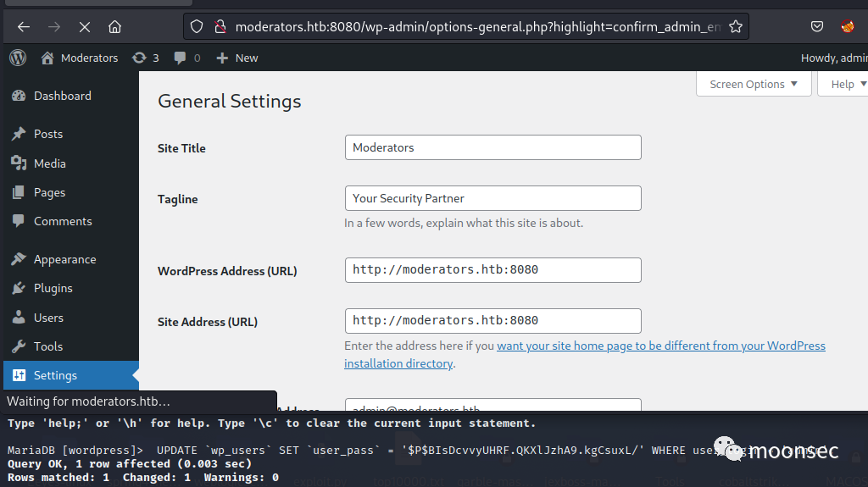Click the WordPress logo icon

pyautogui.click(x=18, y=58)
